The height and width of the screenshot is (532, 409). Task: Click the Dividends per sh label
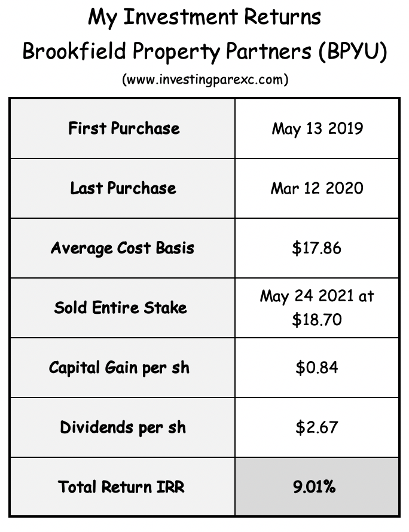point(123,427)
